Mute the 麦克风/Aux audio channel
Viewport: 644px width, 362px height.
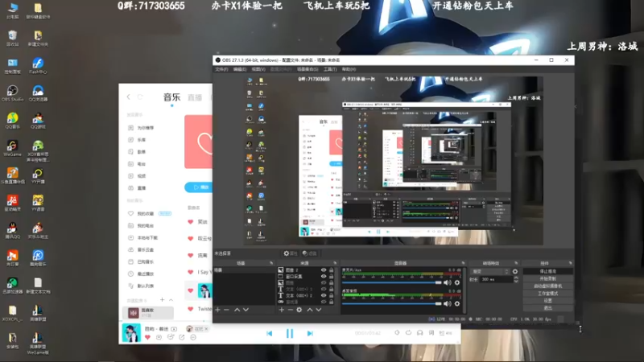[x=448, y=282]
